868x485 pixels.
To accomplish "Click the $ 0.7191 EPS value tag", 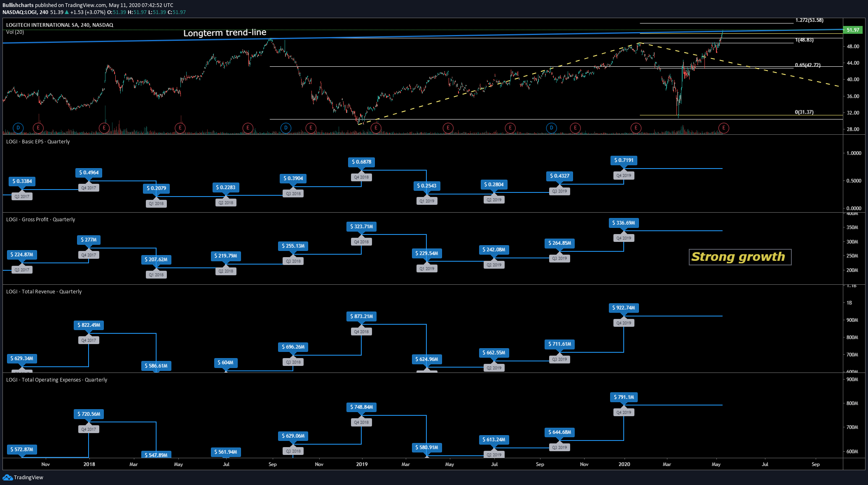I will pos(624,160).
